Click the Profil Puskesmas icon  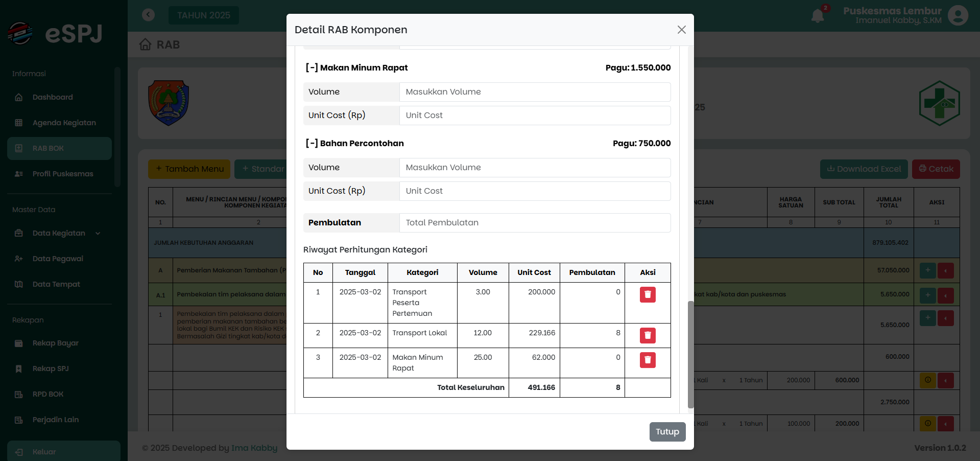point(19,174)
